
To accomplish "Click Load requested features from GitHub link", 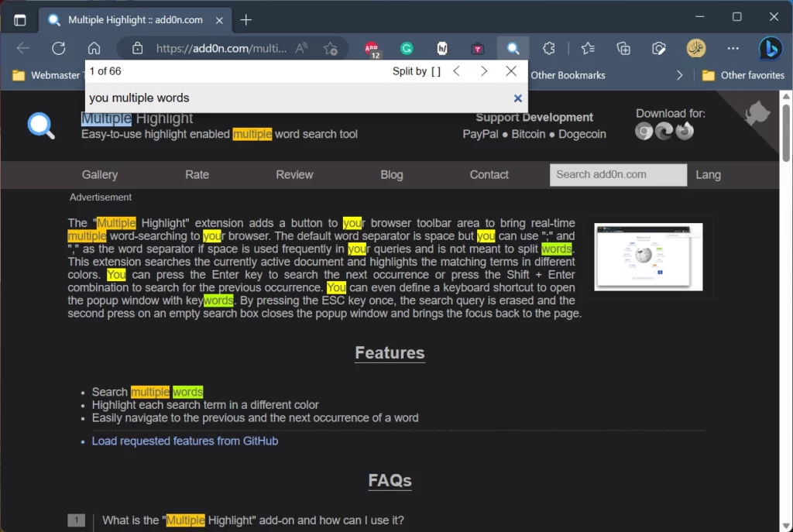I will pos(184,441).
